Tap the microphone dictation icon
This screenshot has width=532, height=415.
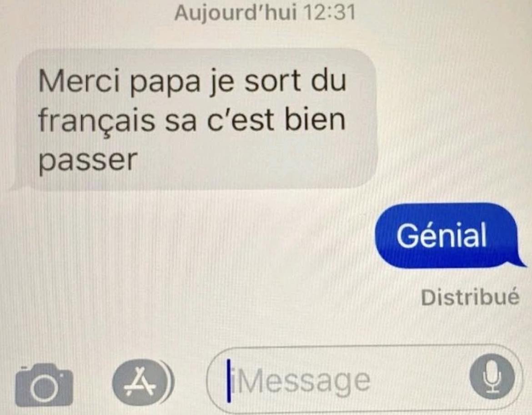coord(492,377)
